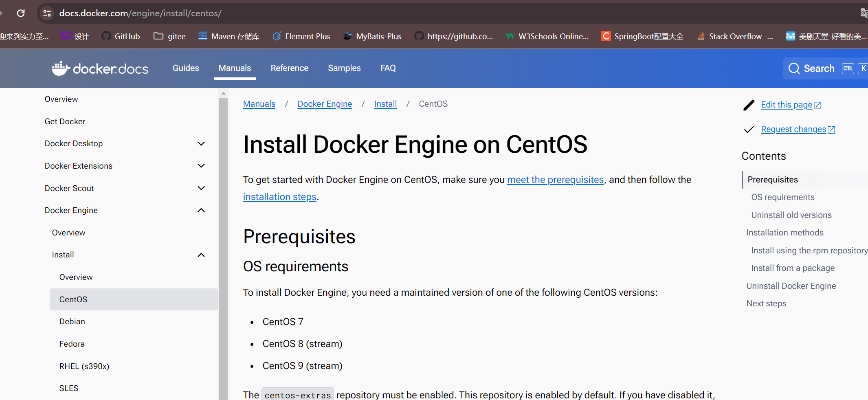Open the Reference tab
This screenshot has width=868, height=400.
(290, 68)
